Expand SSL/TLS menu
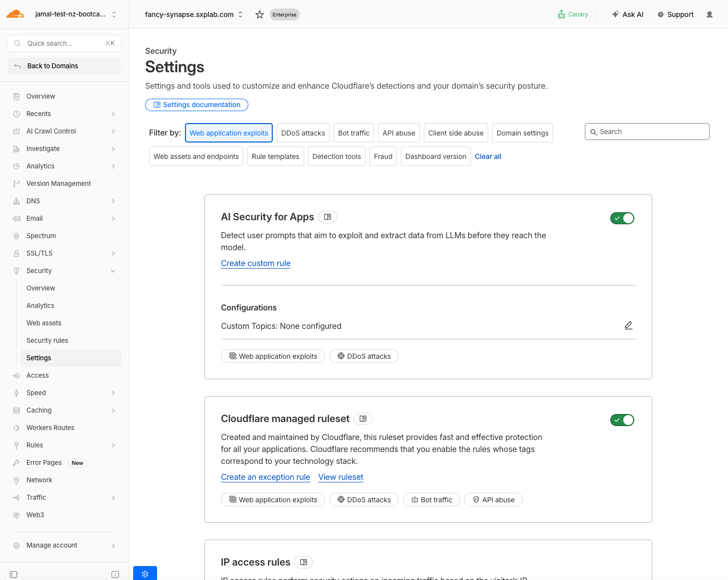 (113, 254)
